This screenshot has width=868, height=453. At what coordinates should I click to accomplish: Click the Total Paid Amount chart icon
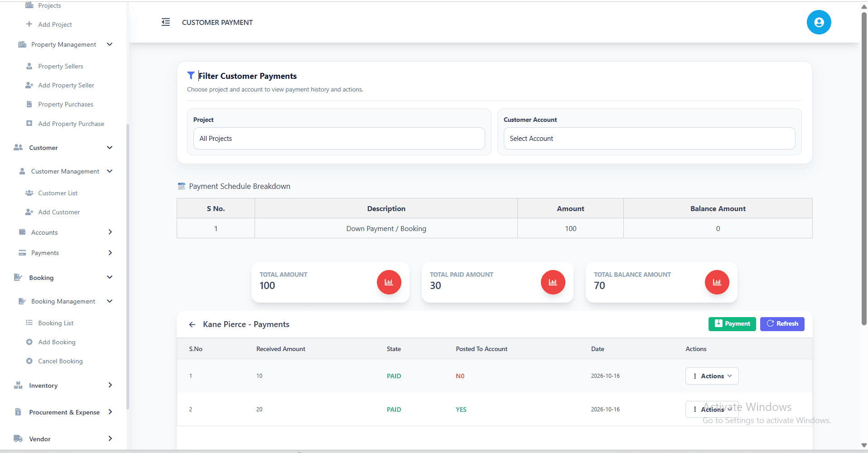point(553,282)
